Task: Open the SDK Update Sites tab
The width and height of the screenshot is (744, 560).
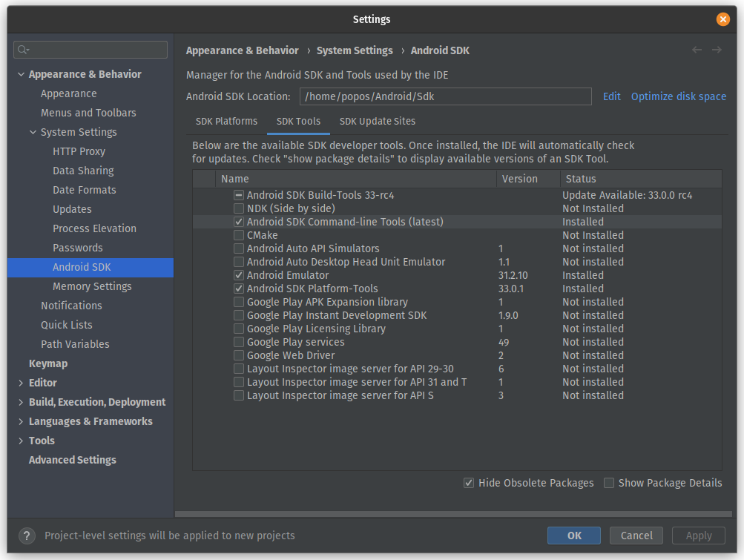Action: click(x=378, y=122)
